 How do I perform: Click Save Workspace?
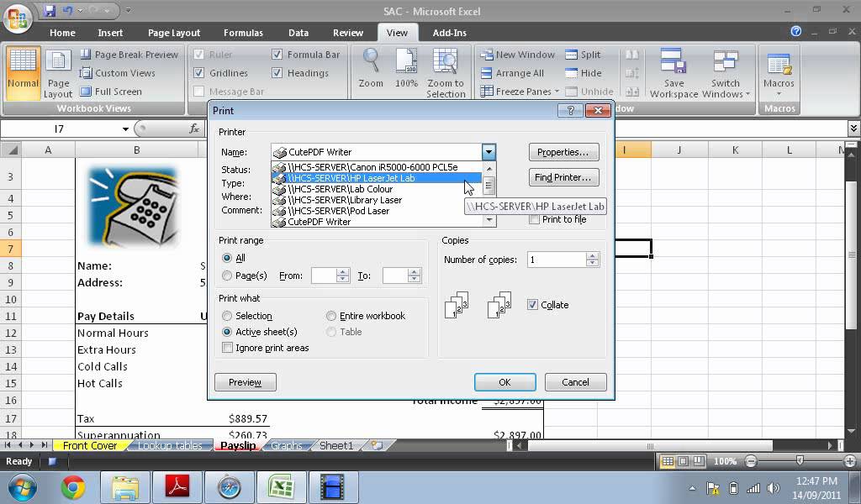(673, 72)
